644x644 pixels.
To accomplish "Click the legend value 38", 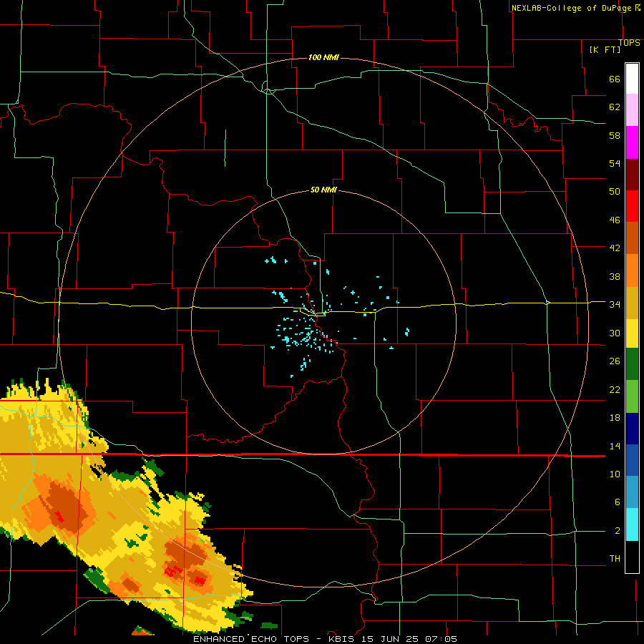I will click(615, 276).
